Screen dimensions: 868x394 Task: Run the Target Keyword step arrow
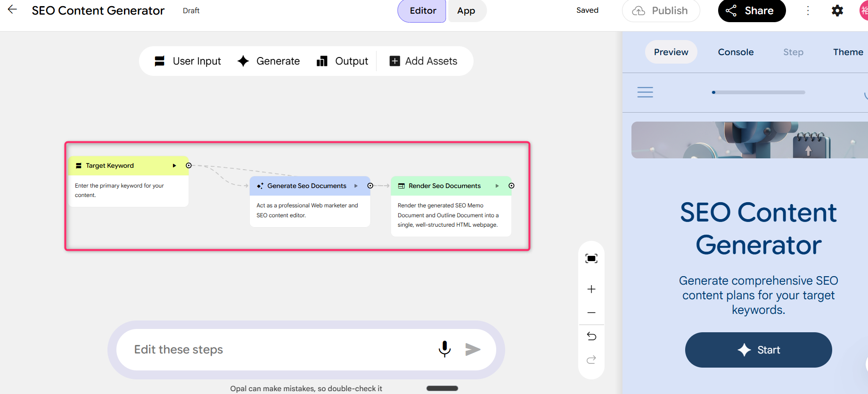174,166
